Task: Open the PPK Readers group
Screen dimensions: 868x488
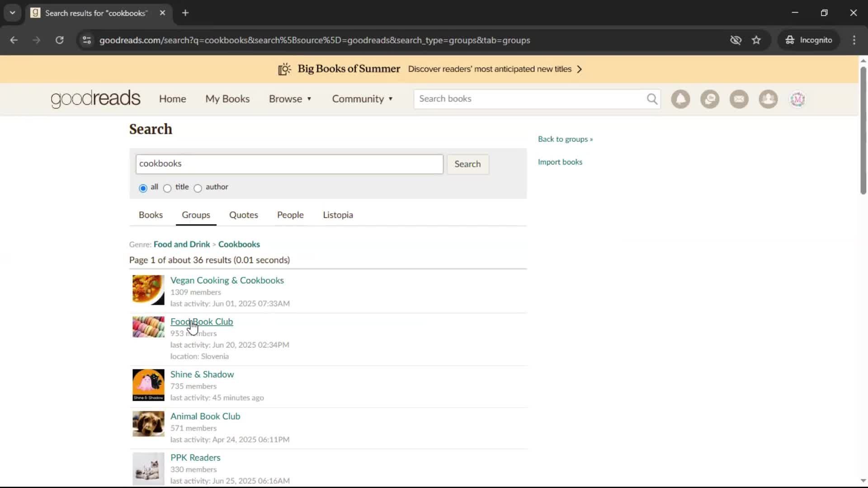Action: [195, 458]
